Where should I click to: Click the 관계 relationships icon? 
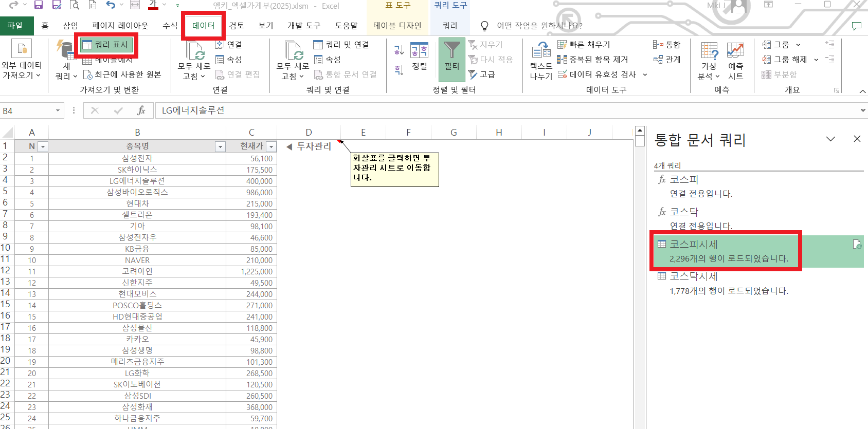point(667,60)
